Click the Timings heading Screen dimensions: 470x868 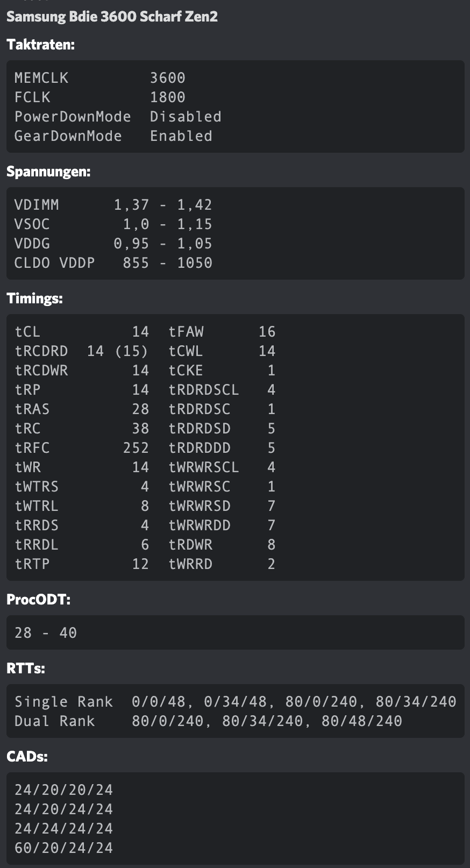34,298
